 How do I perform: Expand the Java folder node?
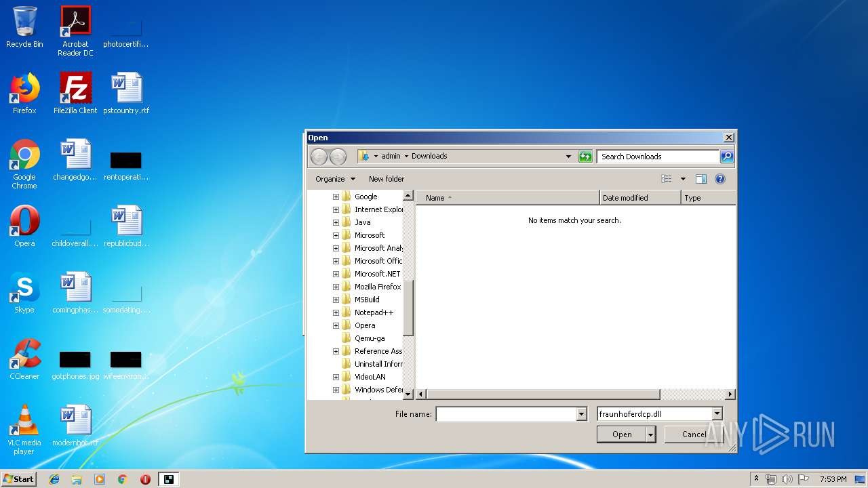click(x=336, y=222)
